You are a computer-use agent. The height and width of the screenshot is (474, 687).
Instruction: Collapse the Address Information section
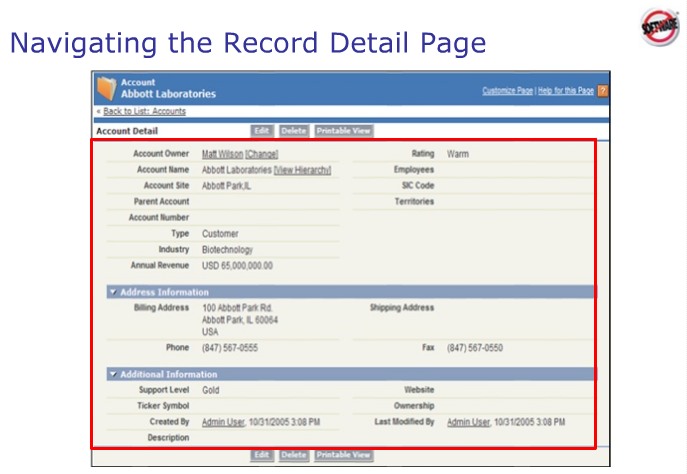coord(113,292)
